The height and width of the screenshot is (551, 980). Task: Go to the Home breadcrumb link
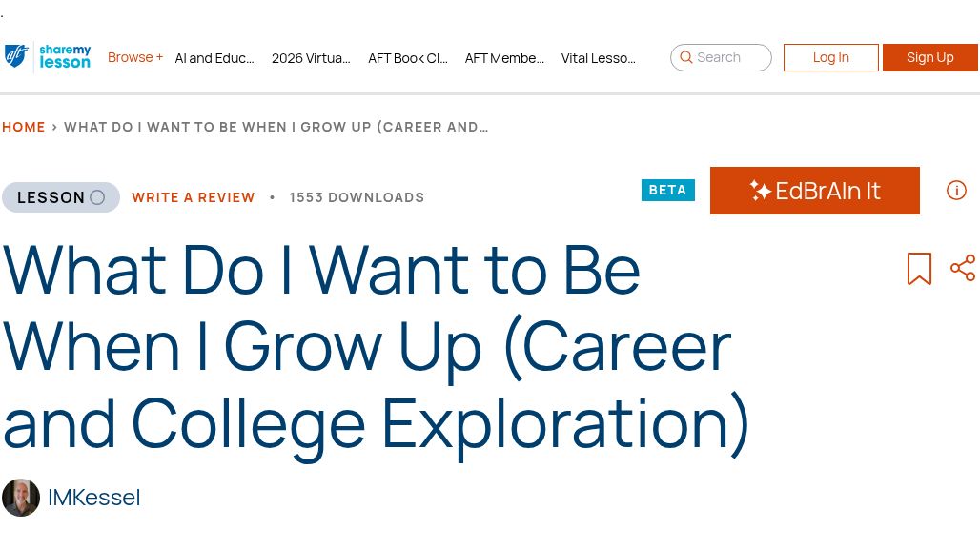[x=24, y=127]
